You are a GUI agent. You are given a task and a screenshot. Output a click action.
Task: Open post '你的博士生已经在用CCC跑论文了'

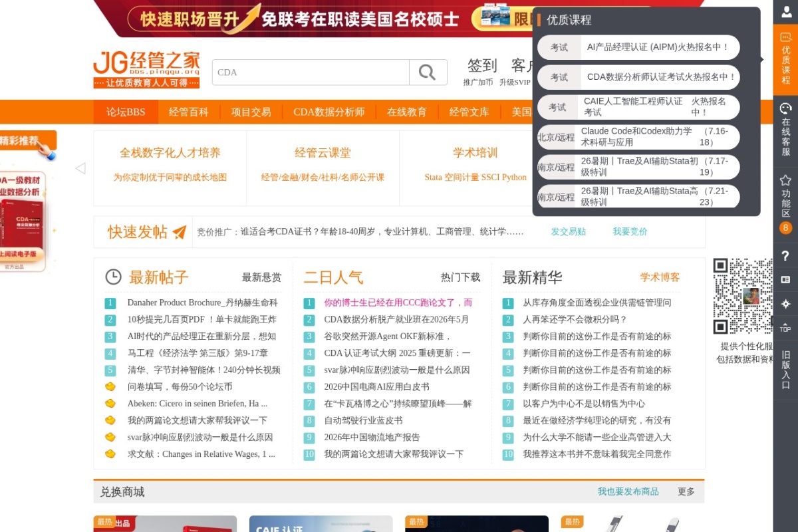click(398, 303)
